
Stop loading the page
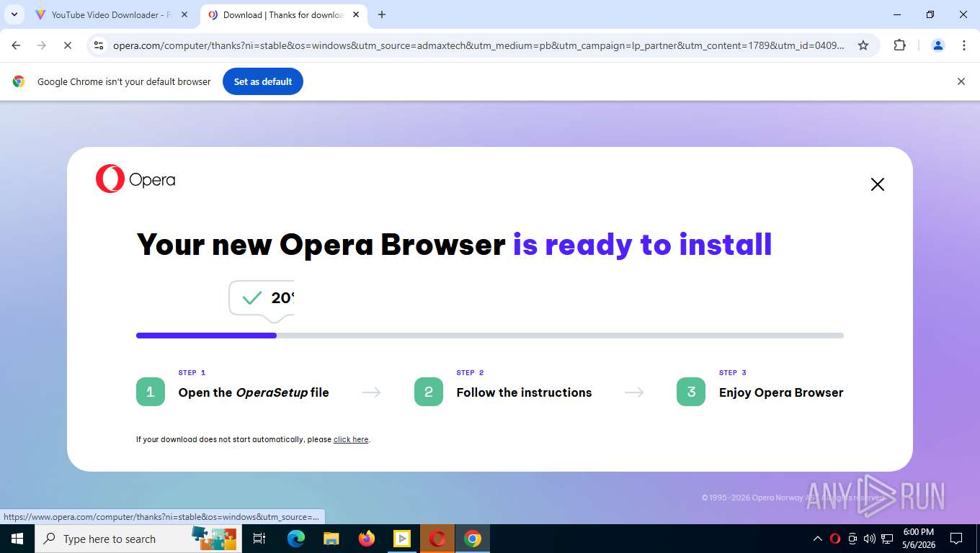tap(67, 45)
